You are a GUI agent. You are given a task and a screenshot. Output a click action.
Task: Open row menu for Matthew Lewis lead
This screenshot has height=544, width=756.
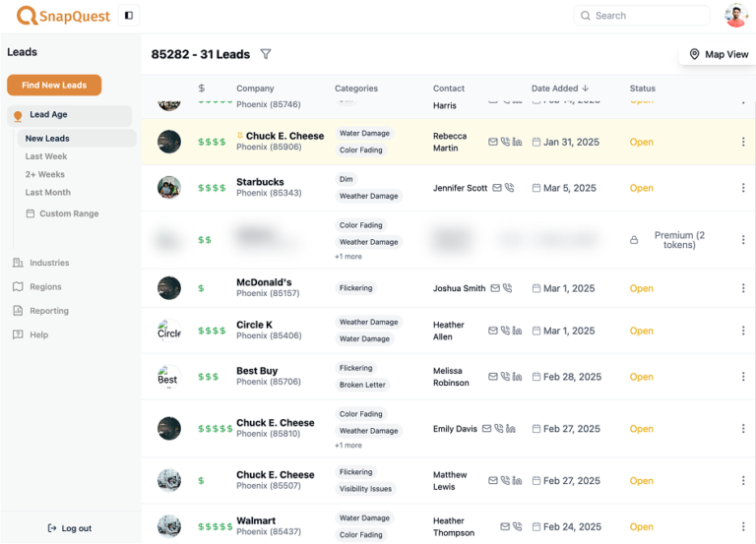(x=743, y=480)
